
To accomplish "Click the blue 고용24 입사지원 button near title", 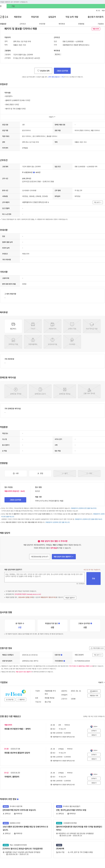I will pos(62,71).
